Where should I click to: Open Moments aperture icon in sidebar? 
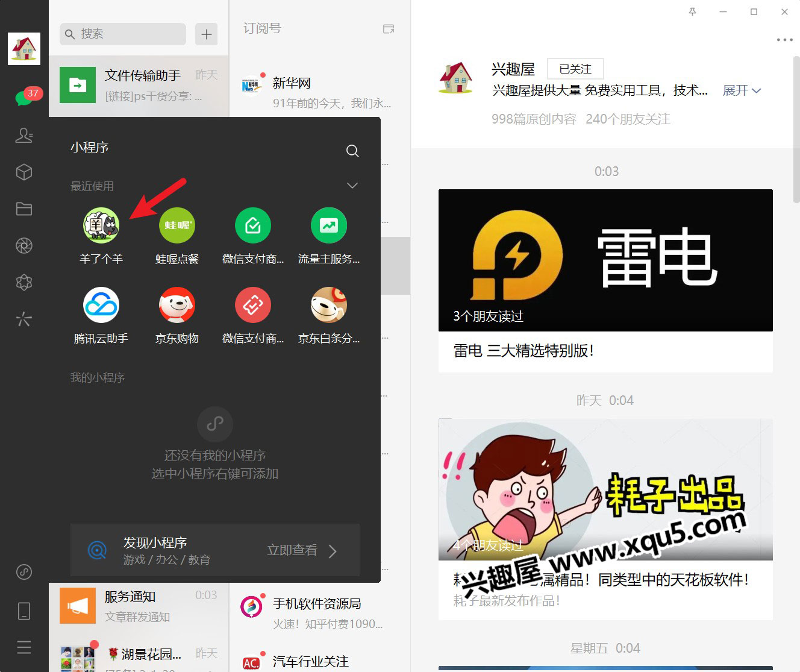(24, 246)
